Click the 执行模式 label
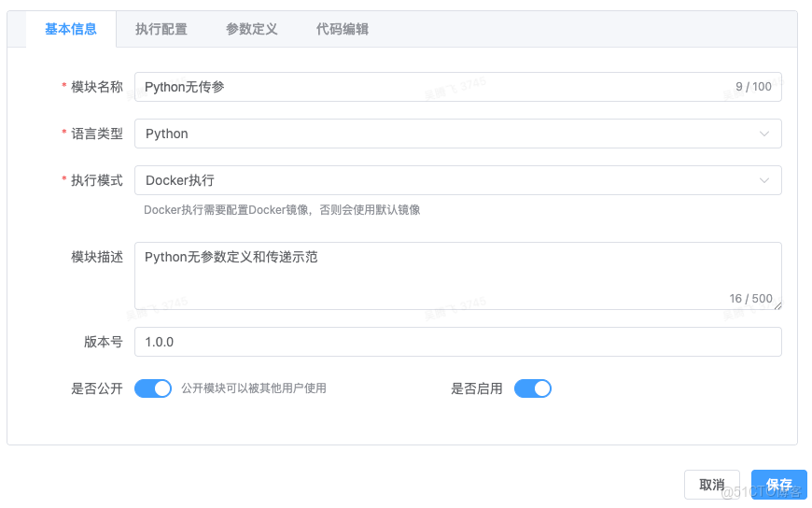Image resolution: width=812 pixels, height=508 pixels. click(x=97, y=180)
